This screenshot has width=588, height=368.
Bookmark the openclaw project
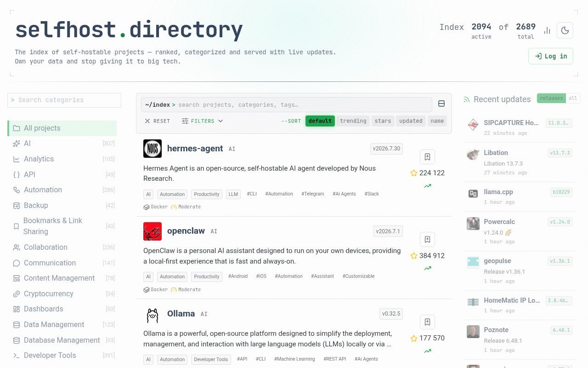coord(427,239)
